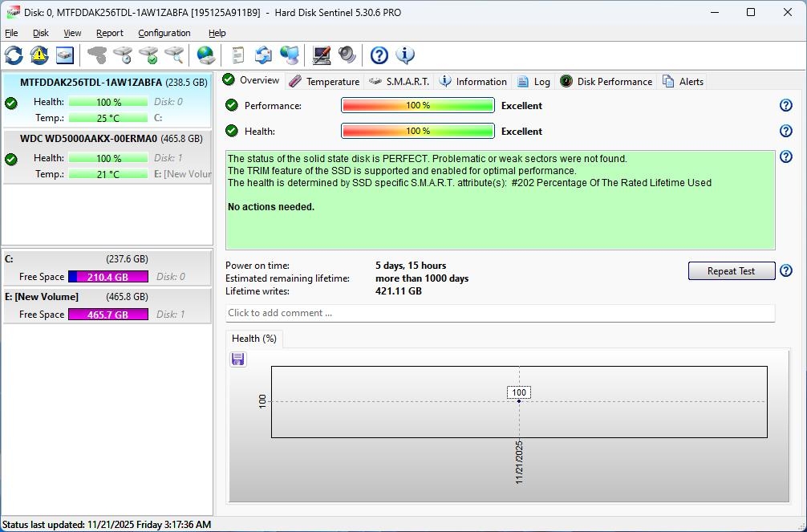Image resolution: width=807 pixels, height=532 pixels.
Task: Click the send email envelope toolbar icon
Action: point(263,55)
